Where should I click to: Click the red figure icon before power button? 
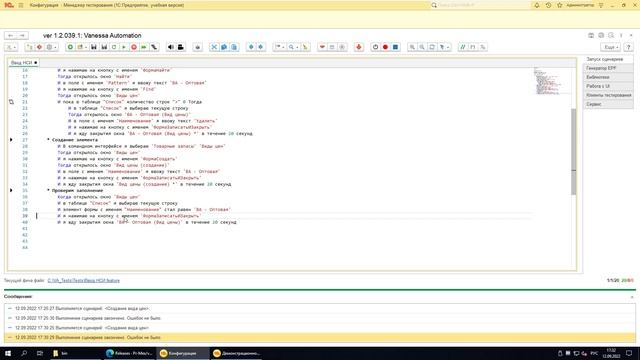coord(359,47)
